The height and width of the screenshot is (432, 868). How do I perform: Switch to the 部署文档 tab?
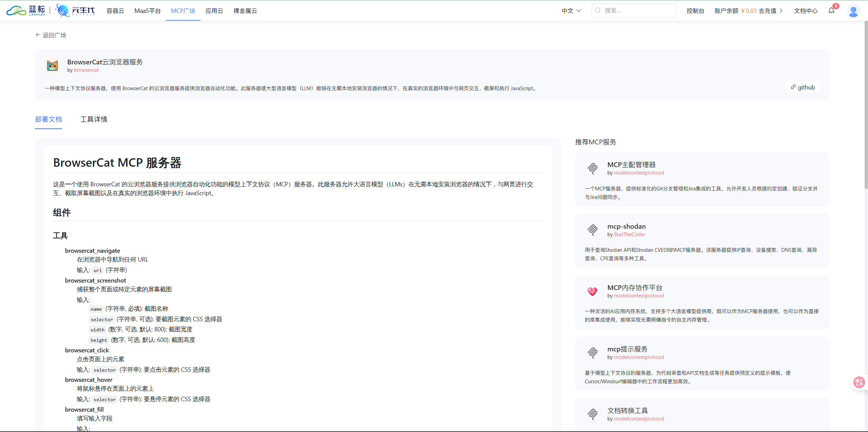48,119
